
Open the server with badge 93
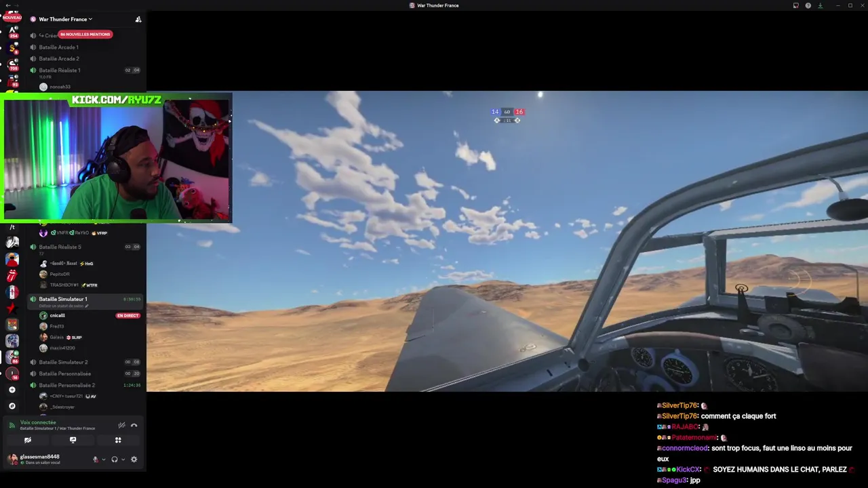coord(12,80)
